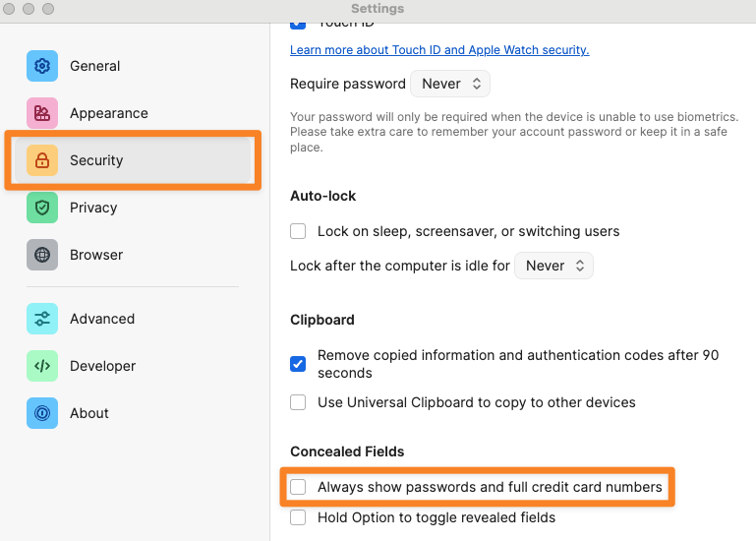
Task: Enable Hold Option to toggle revealed fields
Action: tap(298, 517)
